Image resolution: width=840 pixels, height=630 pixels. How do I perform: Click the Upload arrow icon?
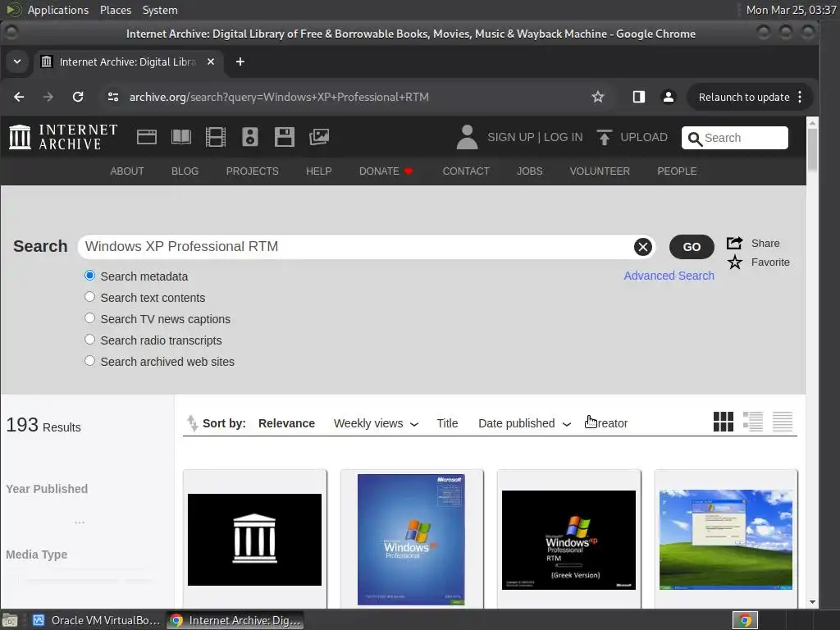click(x=604, y=137)
